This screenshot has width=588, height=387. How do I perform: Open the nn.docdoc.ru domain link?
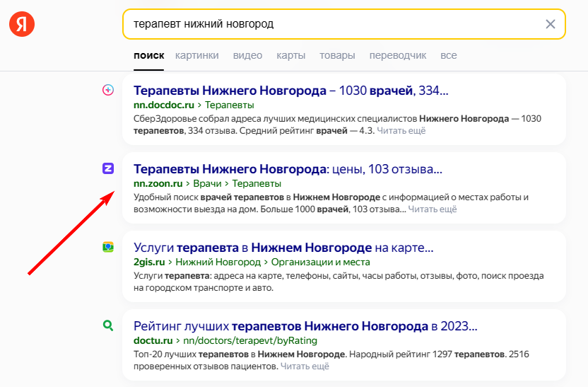tap(164, 105)
